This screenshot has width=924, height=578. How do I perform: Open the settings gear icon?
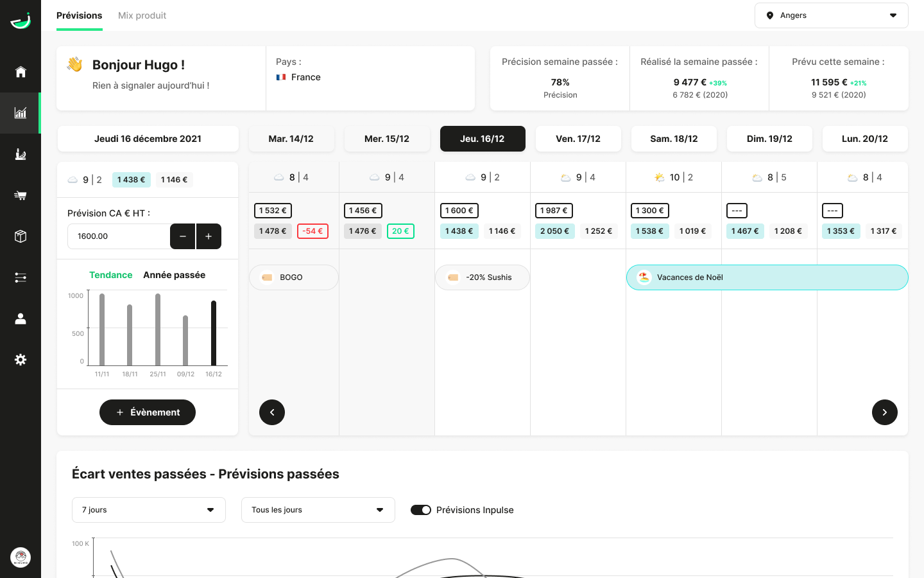tap(21, 360)
